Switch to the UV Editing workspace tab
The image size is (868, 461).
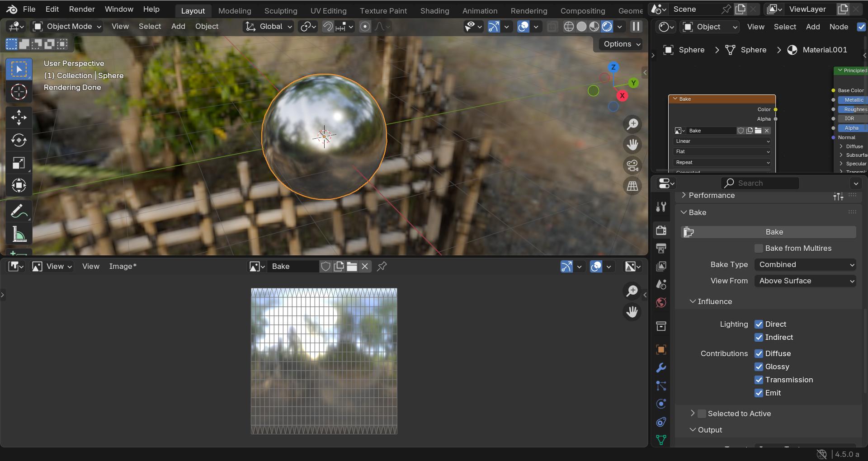click(328, 10)
